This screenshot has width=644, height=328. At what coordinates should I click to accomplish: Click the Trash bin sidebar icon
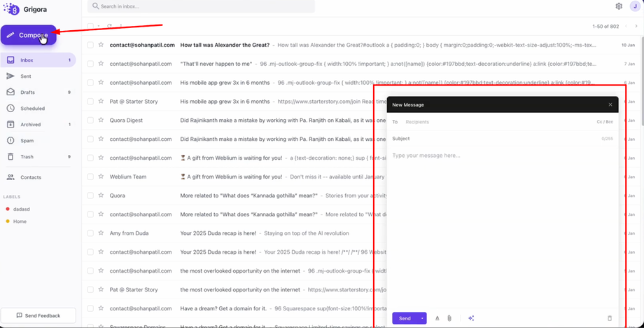[x=10, y=156]
